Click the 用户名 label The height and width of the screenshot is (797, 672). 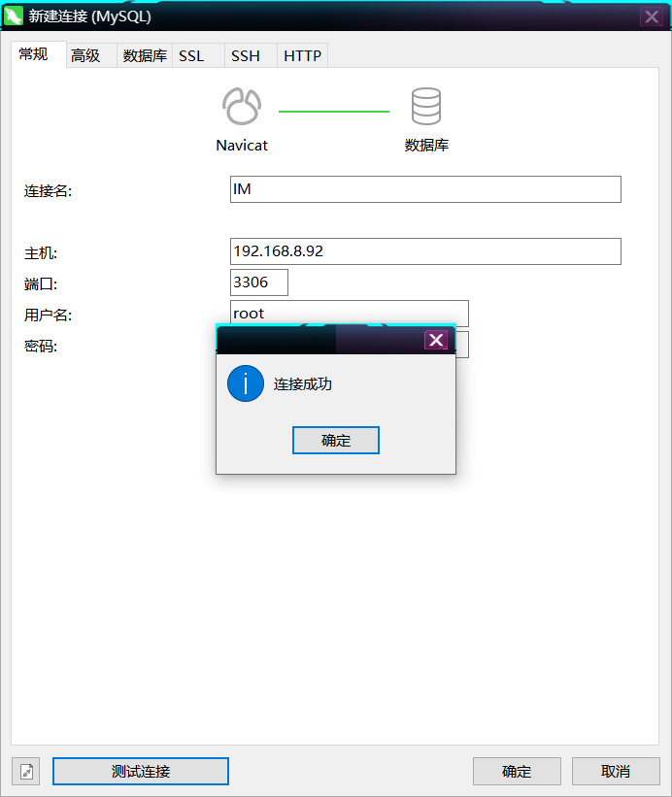click(49, 315)
